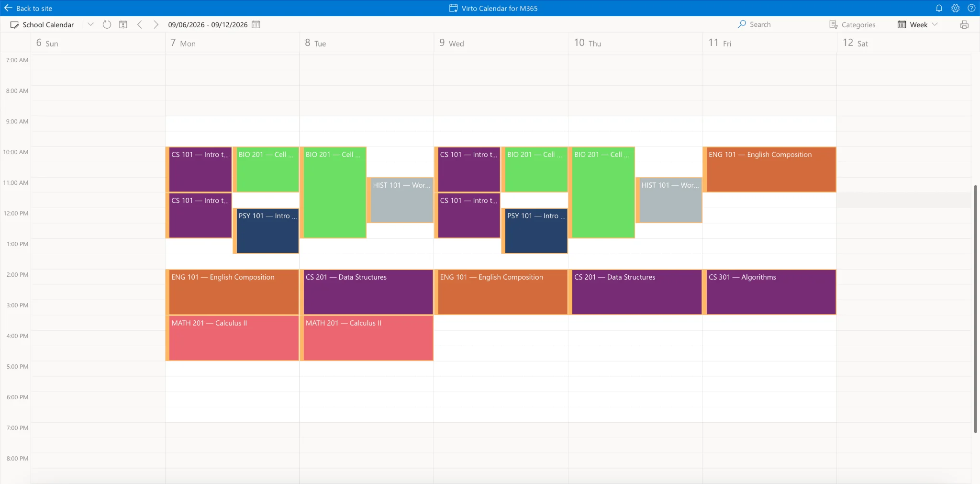Click the Virto Calendar title icon
The width and height of the screenshot is (980, 484).
[453, 8]
